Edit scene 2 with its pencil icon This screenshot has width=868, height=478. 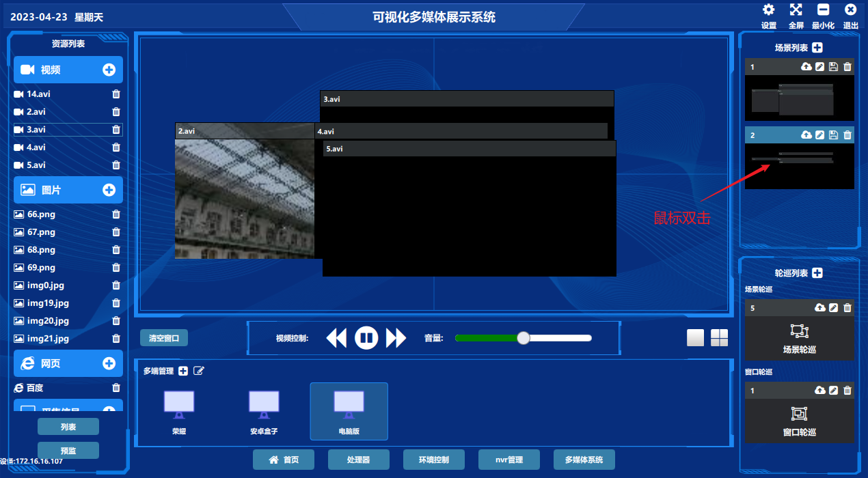[x=820, y=135]
